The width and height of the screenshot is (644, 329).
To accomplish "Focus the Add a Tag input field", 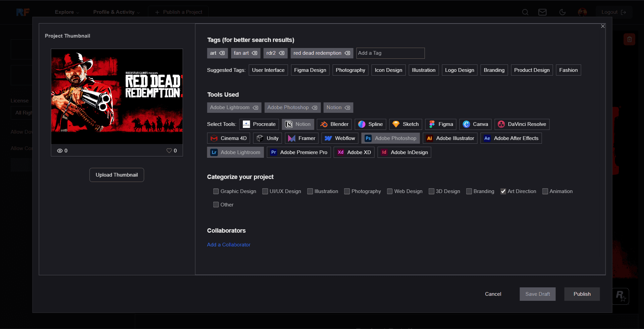I will 390,53.
